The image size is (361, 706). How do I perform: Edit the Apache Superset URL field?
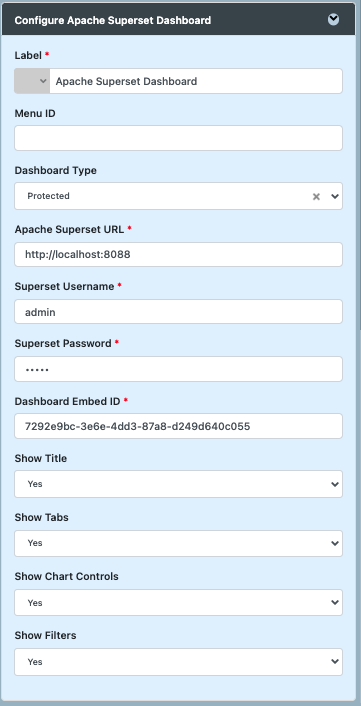178,254
